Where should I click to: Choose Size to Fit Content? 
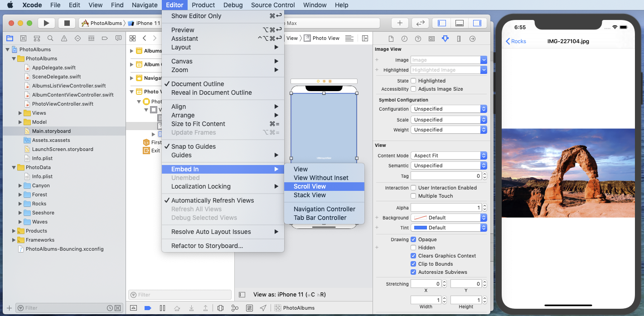[223, 124]
